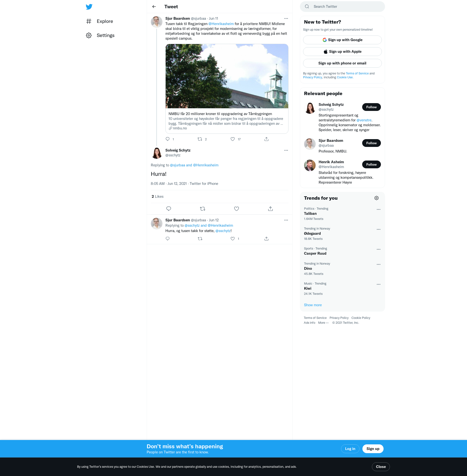The width and height of the screenshot is (467, 476).
Task: Open the Trends settings gear
Action: (376, 198)
